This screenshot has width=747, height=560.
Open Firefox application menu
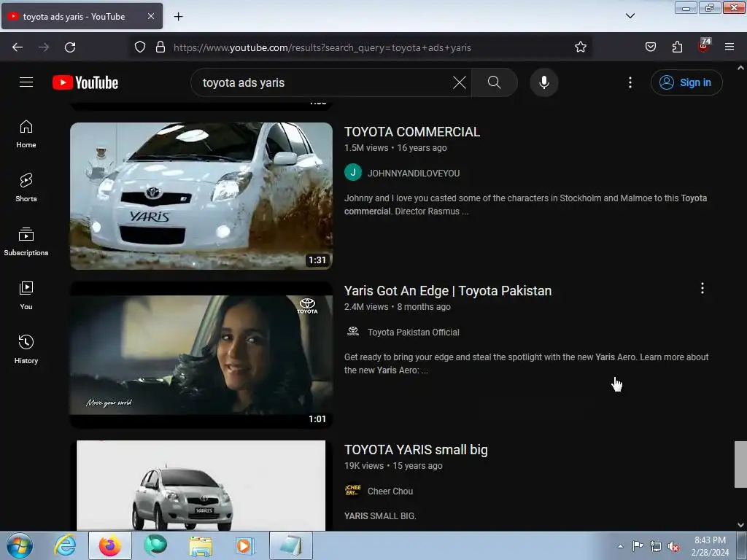pos(729,47)
